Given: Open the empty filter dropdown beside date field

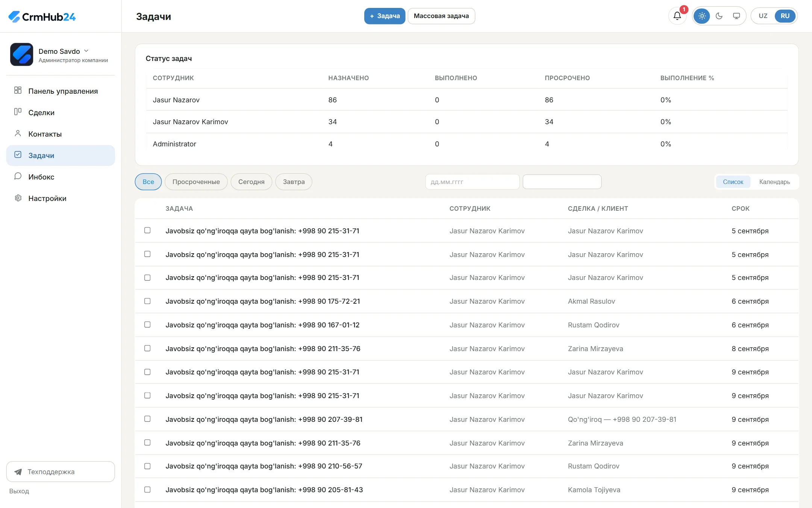Looking at the screenshot, I should [562, 182].
